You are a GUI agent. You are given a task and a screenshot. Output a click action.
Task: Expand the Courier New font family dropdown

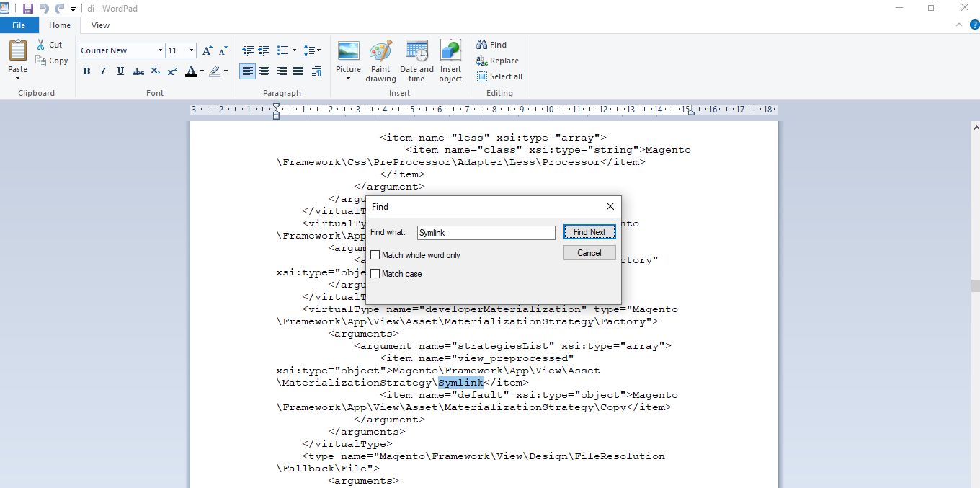tap(160, 50)
